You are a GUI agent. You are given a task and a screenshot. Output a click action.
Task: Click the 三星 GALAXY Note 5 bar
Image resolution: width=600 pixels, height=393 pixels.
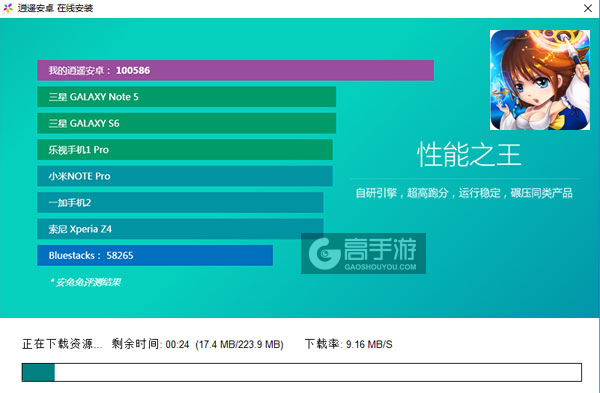tap(186, 97)
